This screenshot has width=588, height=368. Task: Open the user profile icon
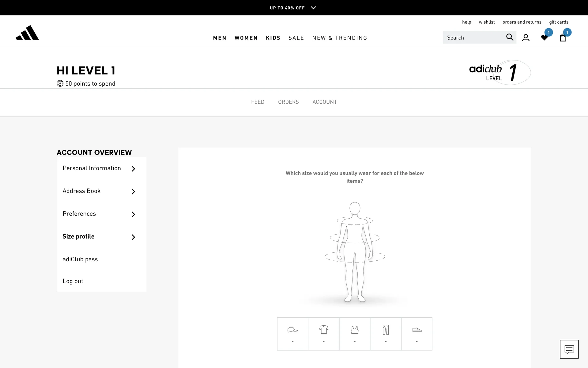click(526, 37)
